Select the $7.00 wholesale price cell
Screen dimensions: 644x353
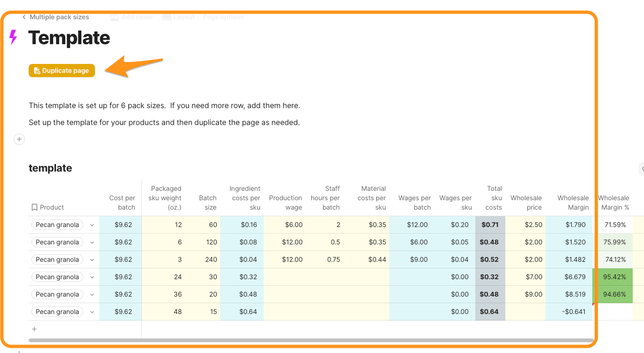click(526, 277)
